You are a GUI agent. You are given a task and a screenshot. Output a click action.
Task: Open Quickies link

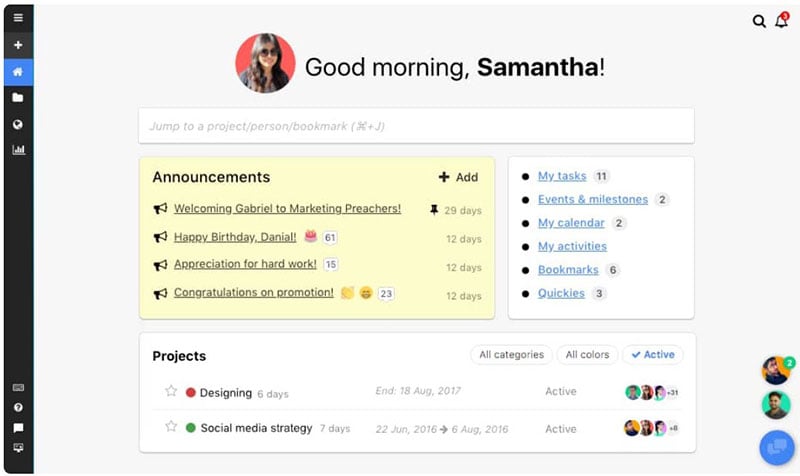coord(561,293)
